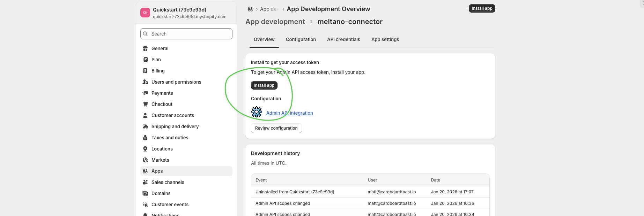Open Checkout settings
Image resolution: width=644 pixels, height=216 pixels.
[186, 104]
